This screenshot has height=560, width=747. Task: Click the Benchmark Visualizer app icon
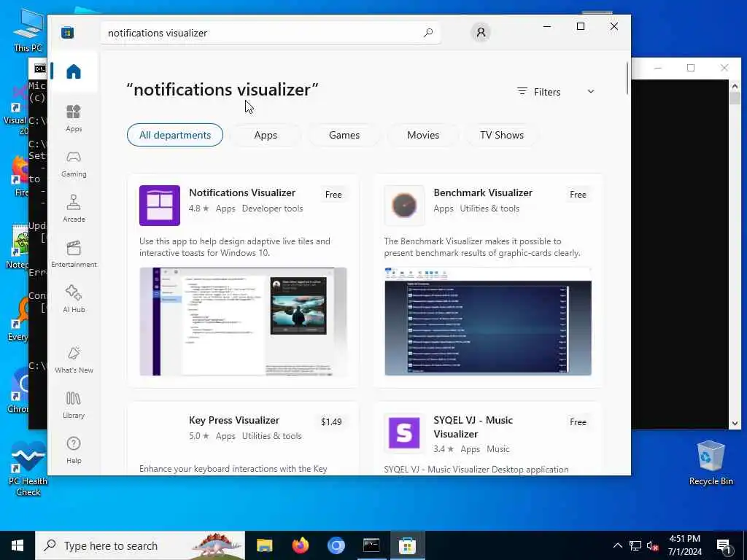tap(404, 205)
